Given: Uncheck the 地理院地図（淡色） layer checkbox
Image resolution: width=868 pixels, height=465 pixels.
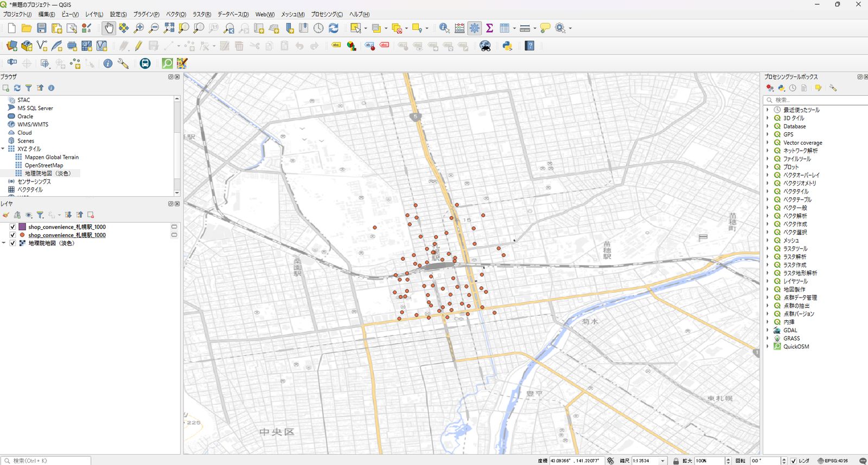Looking at the screenshot, I should coord(12,243).
